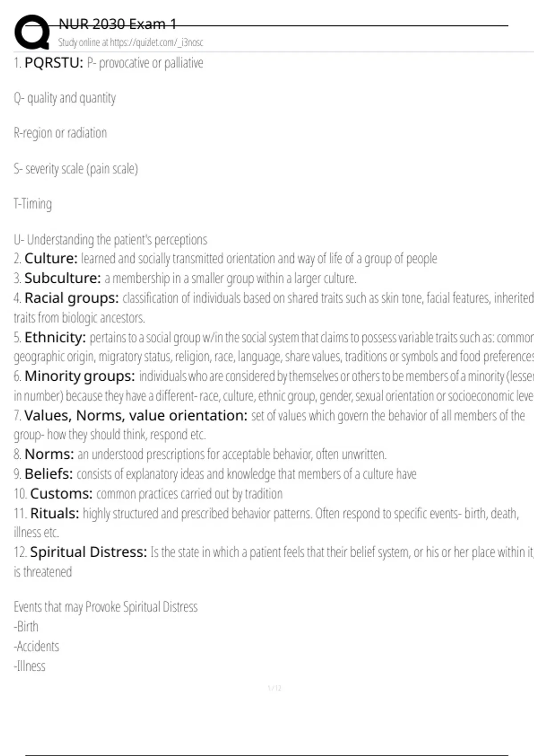Image resolution: width=534 pixels, height=756 pixels.
Task: Select the Minority groups term
Action: 79,376
